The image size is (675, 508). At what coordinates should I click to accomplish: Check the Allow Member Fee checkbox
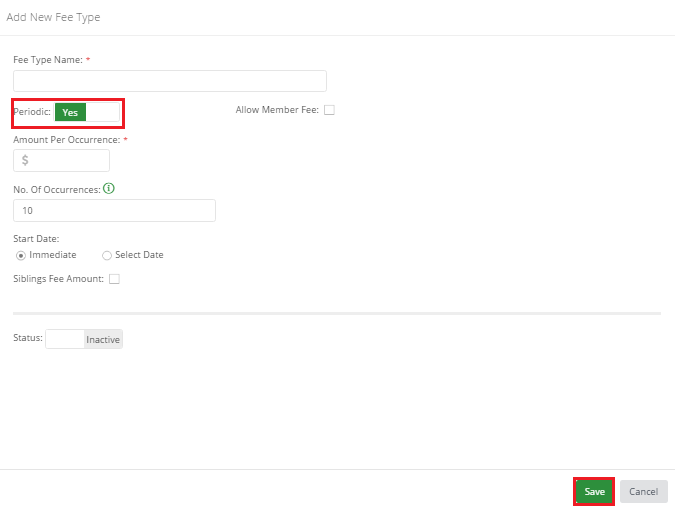[329, 110]
